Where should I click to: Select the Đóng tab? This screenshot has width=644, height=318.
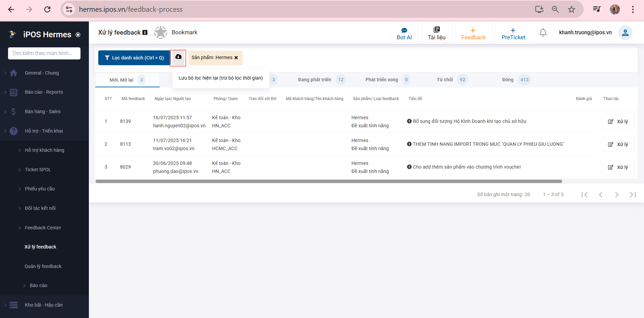(x=516, y=80)
